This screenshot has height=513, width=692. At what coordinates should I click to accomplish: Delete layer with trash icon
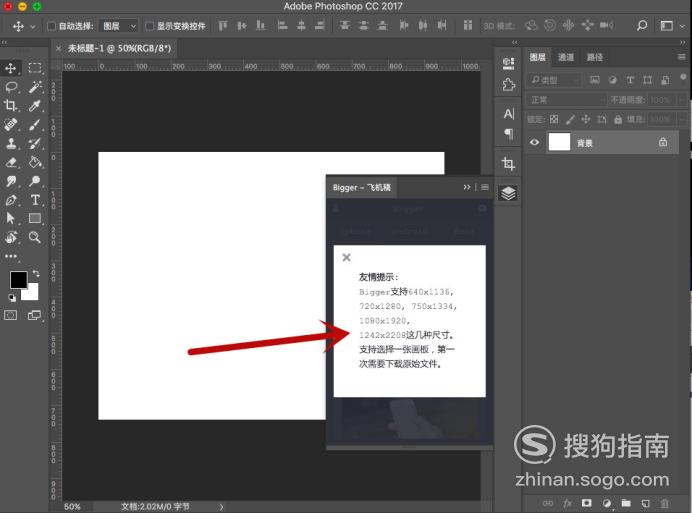coord(665,503)
